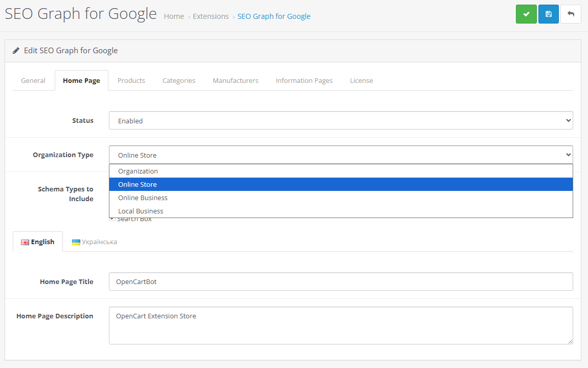Go to the Categories tab
The width and height of the screenshot is (588, 368).
tap(179, 80)
